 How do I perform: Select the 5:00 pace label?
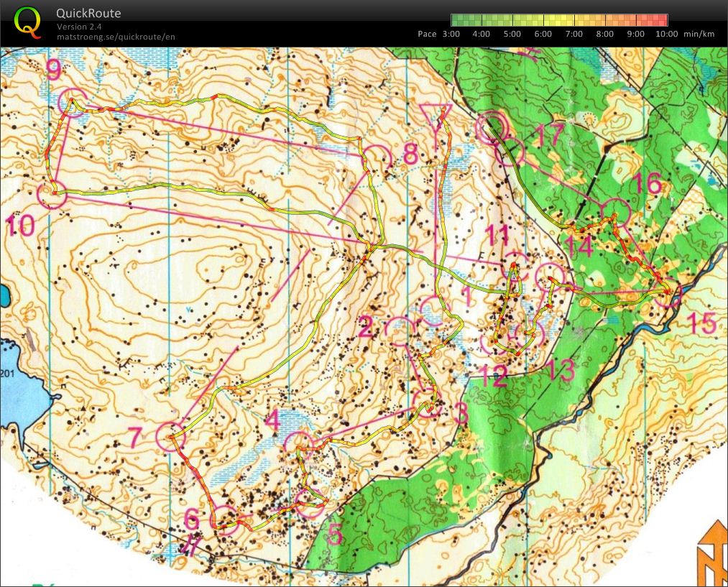click(x=512, y=34)
